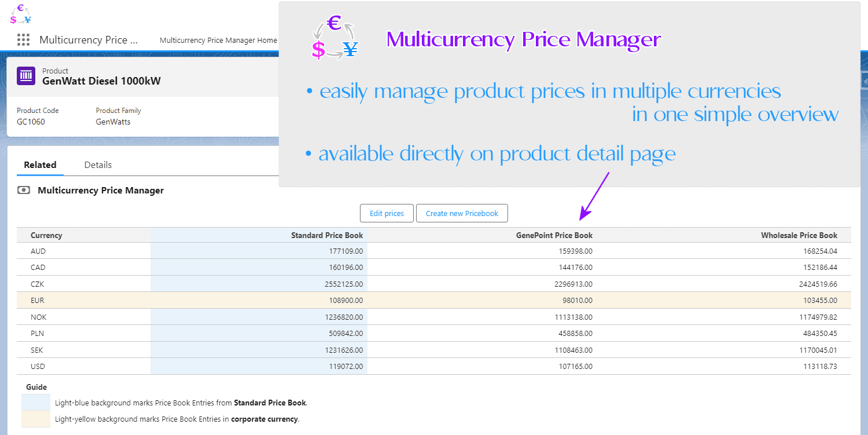Click the Wholesale NOK price 1174979.82
868x435 pixels.
817,317
